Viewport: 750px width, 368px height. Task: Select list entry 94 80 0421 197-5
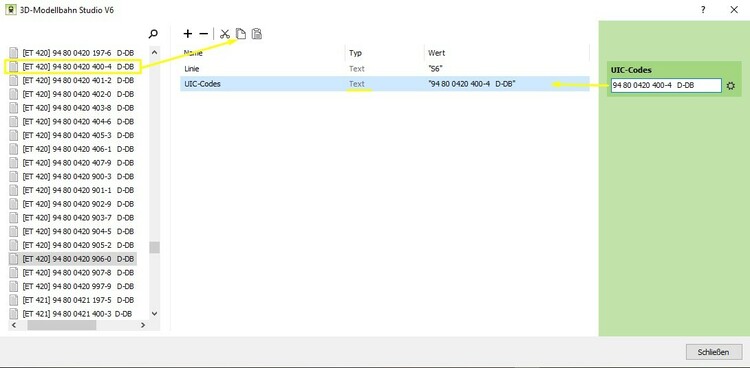pos(72,301)
